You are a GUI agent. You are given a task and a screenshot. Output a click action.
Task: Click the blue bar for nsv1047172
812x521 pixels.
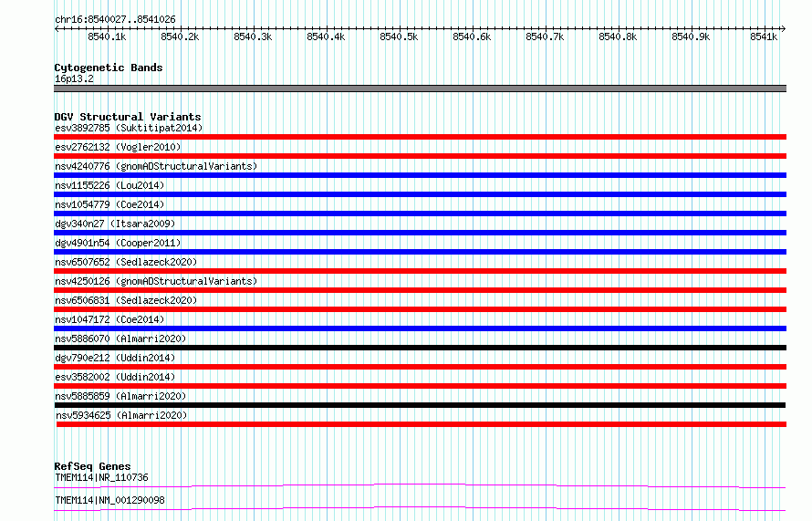(420, 328)
